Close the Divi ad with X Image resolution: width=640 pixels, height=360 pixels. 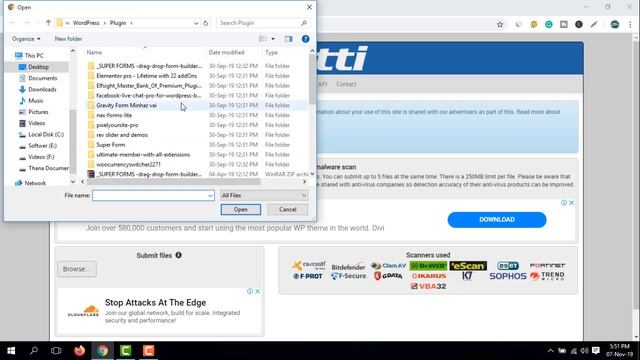(x=571, y=202)
